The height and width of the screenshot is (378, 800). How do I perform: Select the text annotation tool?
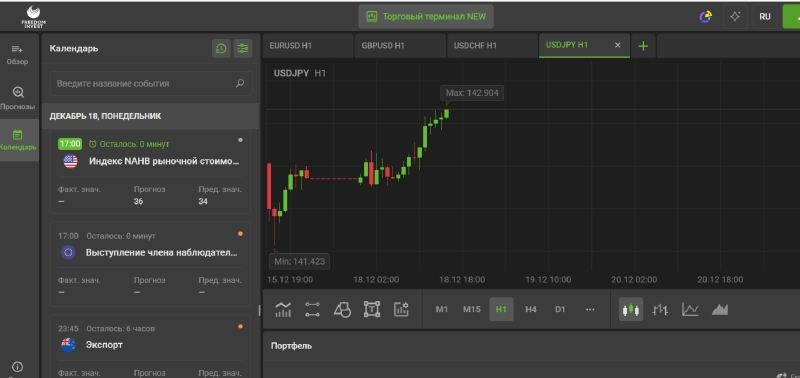[372, 309]
